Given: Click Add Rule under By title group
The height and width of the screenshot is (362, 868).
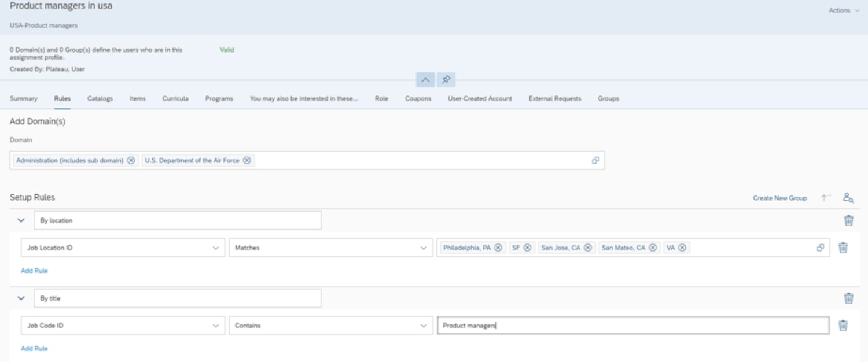Looking at the screenshot, I should click(x=34, y=349).
